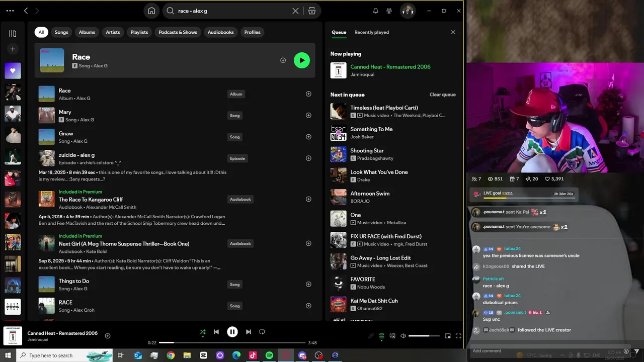Open Connect to a device icon
Screen dimensions: 644x362
click(x=392, y=336)
